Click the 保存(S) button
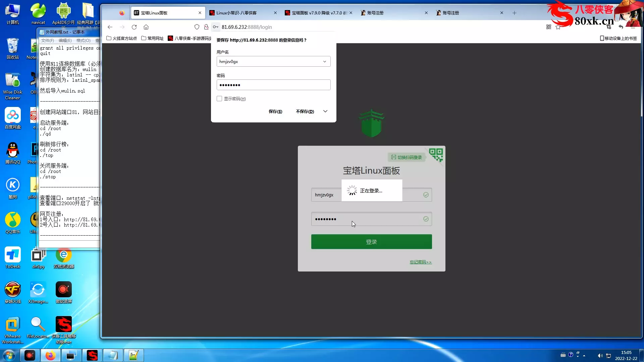The height and width of the screenshot is (362, 644). tap(275, 112)
